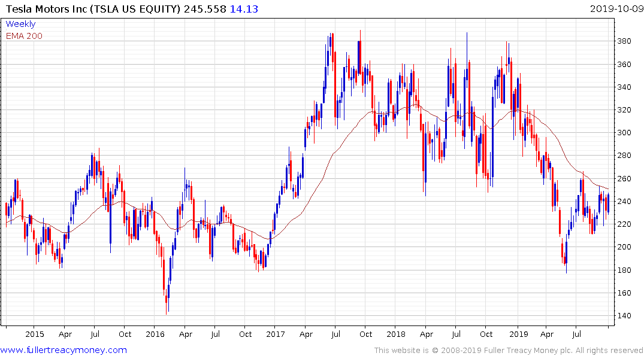This screenshot has height=359, width=644.
Task: Open the www.fullertreacymoney.com link
Action: 64,350
